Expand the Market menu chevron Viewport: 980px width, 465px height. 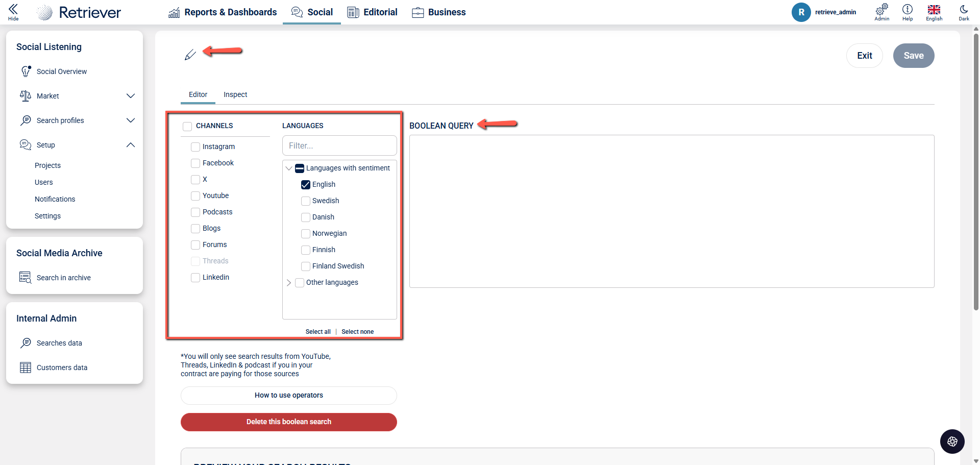click(x=131, y=96)
